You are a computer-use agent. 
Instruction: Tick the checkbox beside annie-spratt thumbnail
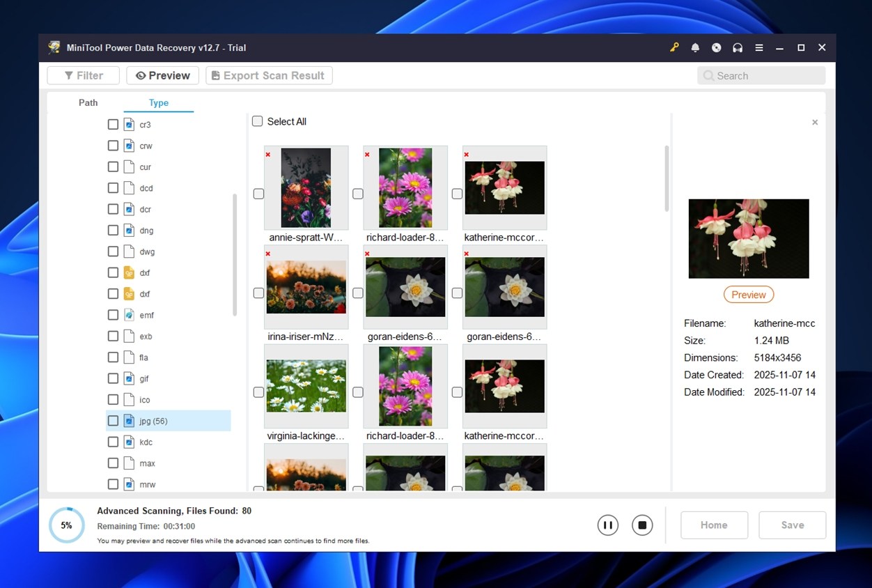tap(258, 194)
